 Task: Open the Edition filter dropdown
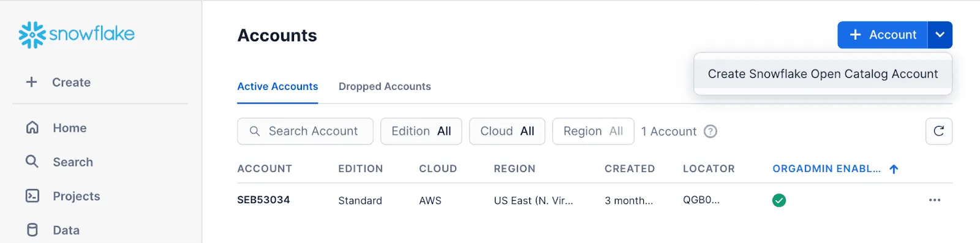421,131
